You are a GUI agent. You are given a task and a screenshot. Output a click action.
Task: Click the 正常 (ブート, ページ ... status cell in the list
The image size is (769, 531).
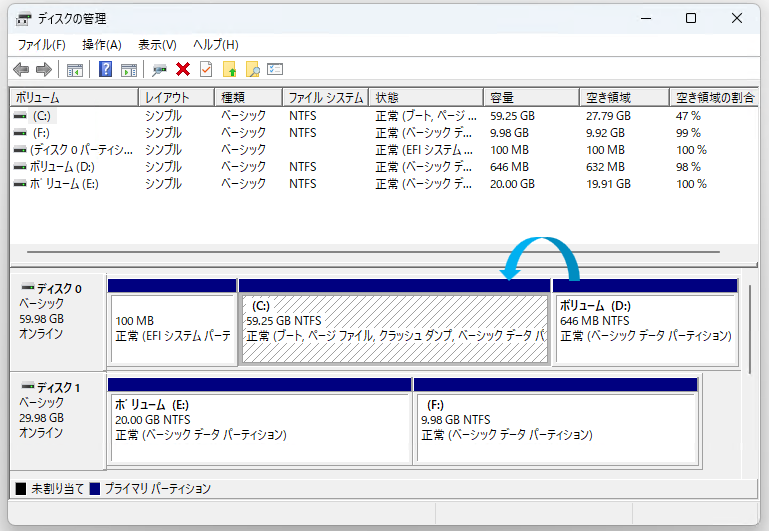(x=426, y=116)
